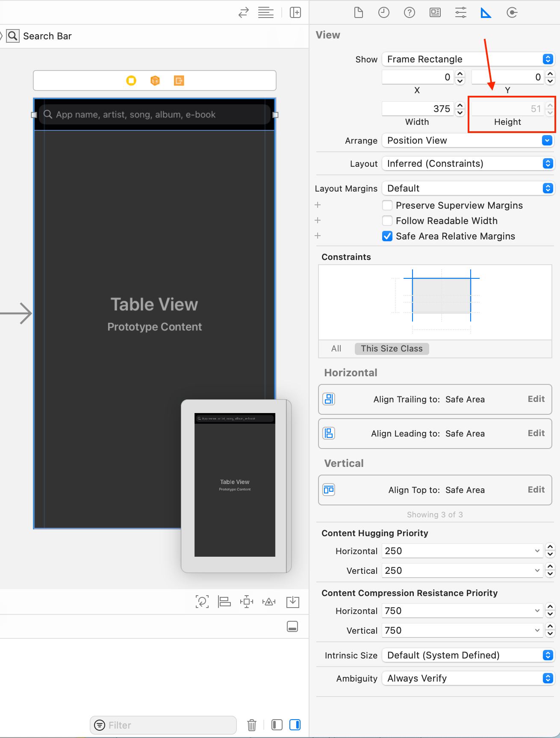560x738 pixels.
Task: Open the Show Frame Rectangle dropdown
Action: [x=468, y=59]
